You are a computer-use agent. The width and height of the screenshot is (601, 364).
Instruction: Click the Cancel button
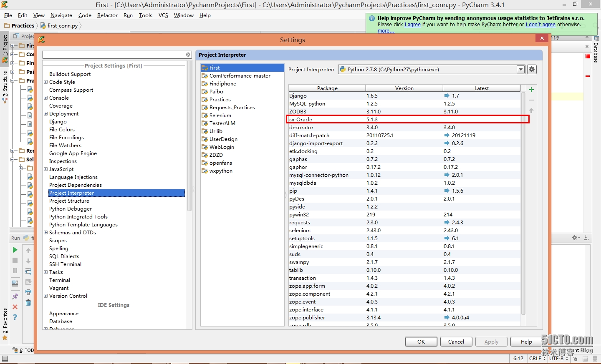coord(456,342)
